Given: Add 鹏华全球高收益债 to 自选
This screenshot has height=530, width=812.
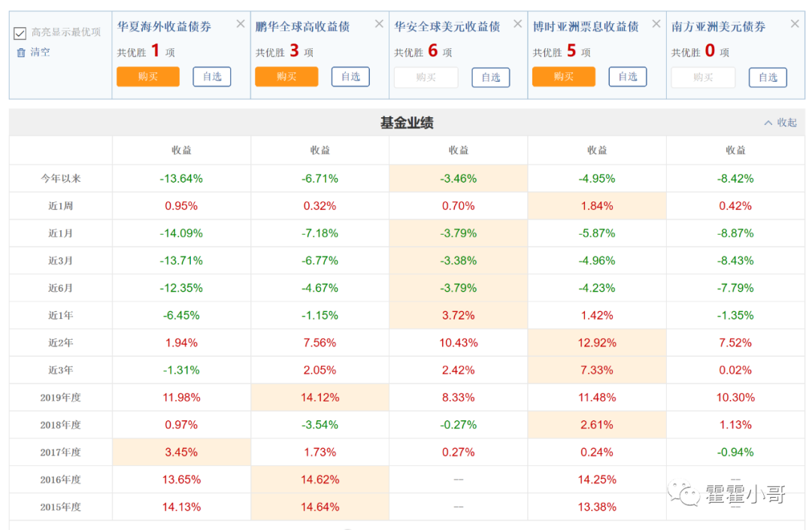Looking at the screenshot, I should pyautogui.click(x=350, y=77).
